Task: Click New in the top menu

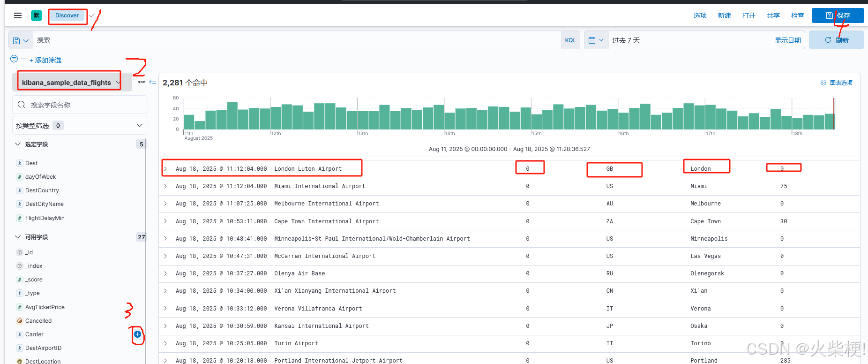Action: pyautogui.click(x=725, y=15)
